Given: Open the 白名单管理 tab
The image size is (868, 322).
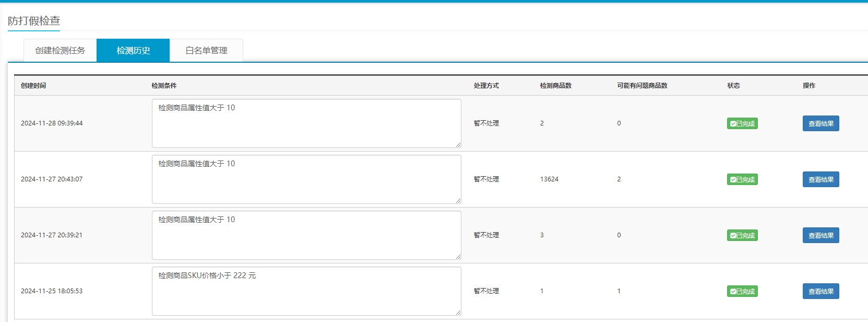Looking at the screenshot, I should (206, 51).
